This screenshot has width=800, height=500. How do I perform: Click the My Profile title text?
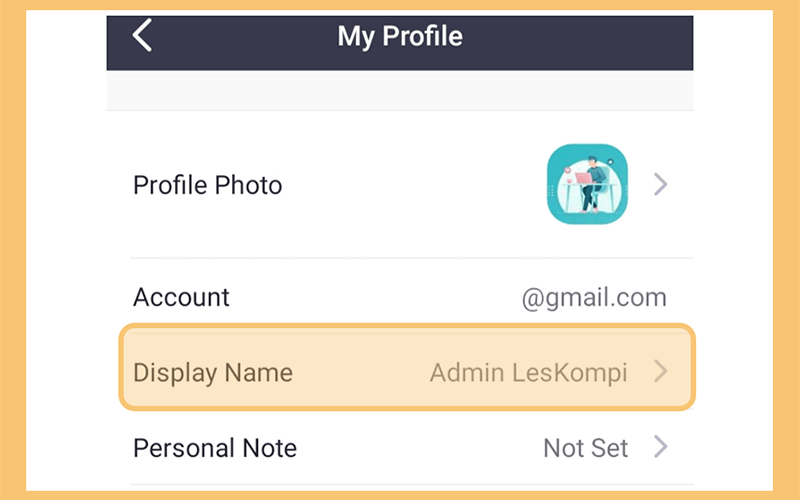(400, 36)
